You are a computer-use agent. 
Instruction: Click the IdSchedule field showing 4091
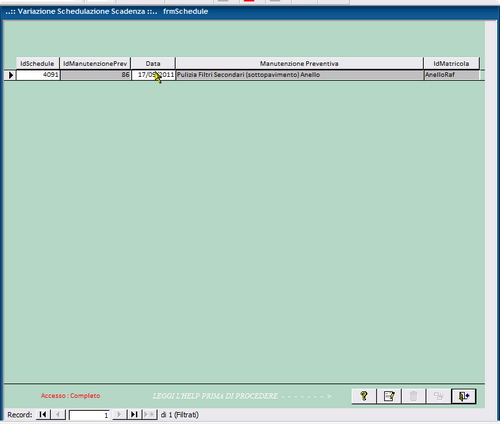pyautogui.click(x=38, y=75)
